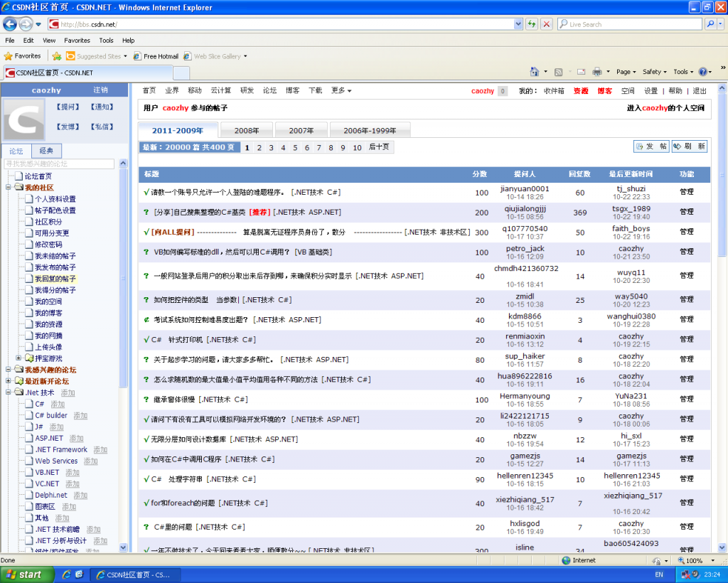The width and height of the screenshot is (728, 583).
Task: Collapse the .Net 技术 tree node
Action: click(x=9, y=392)
